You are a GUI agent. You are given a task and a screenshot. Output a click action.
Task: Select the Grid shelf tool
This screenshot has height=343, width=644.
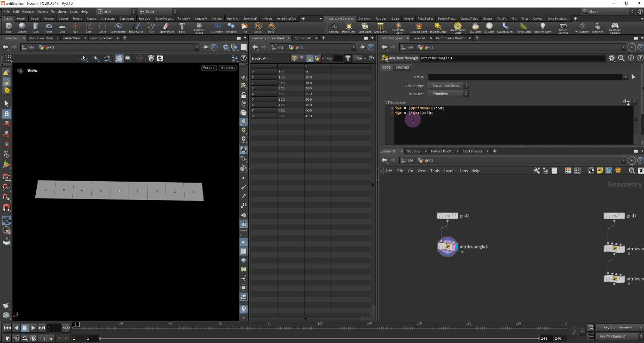point(62,28)
